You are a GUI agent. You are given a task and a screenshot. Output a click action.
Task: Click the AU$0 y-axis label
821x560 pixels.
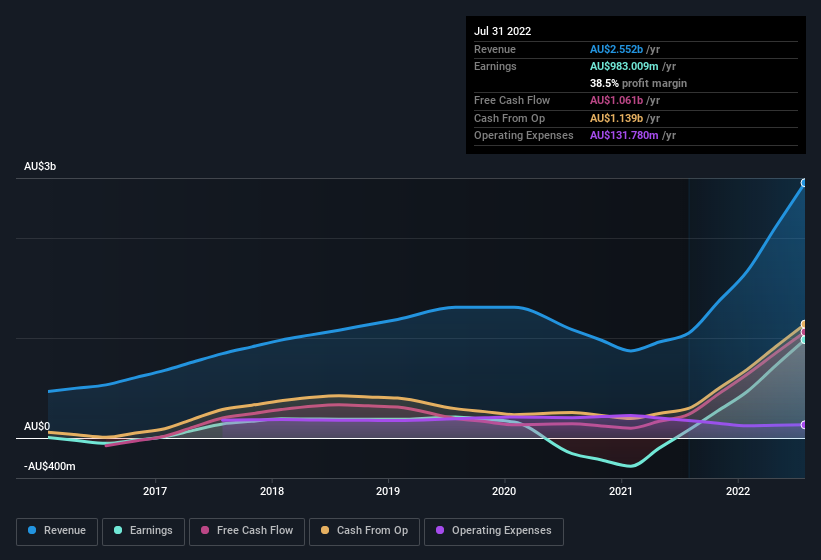[37, 427]
